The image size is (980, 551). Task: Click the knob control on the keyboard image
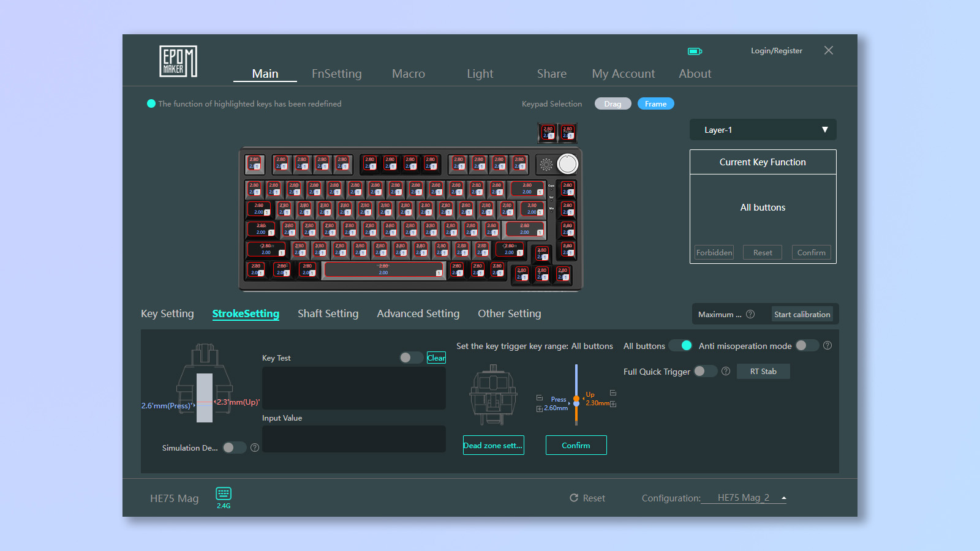pos(568,163)
